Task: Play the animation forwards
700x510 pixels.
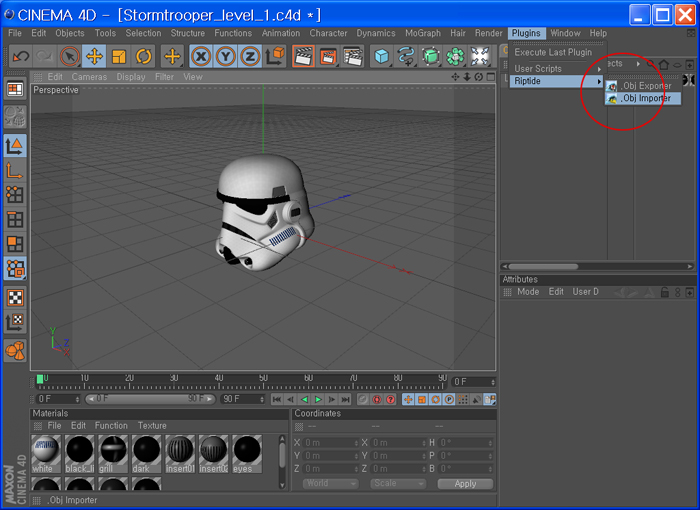Action: [318, 399]
